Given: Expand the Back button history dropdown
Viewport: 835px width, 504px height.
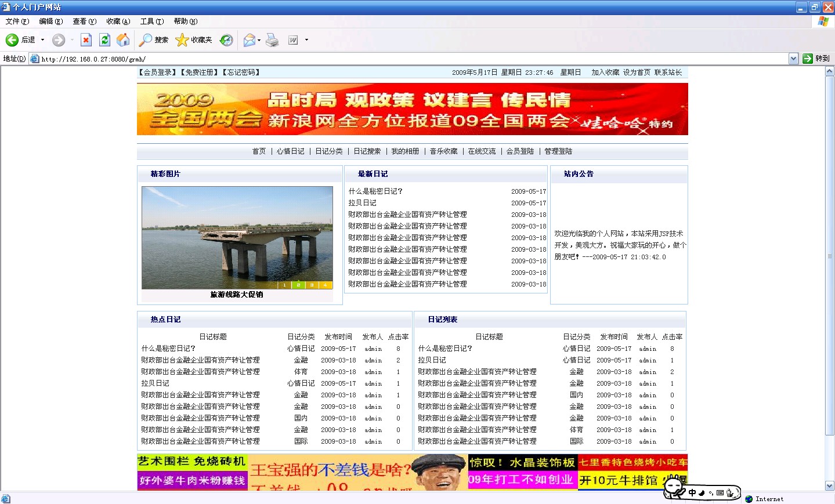Looking at the screenshot, I should point(42,40).
